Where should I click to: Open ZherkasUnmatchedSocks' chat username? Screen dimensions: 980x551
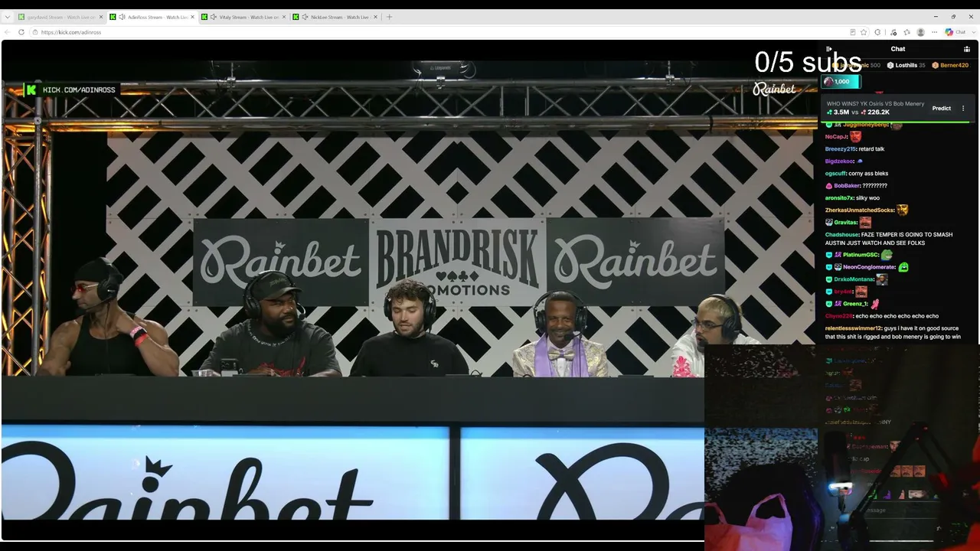(x=860, y=210)
